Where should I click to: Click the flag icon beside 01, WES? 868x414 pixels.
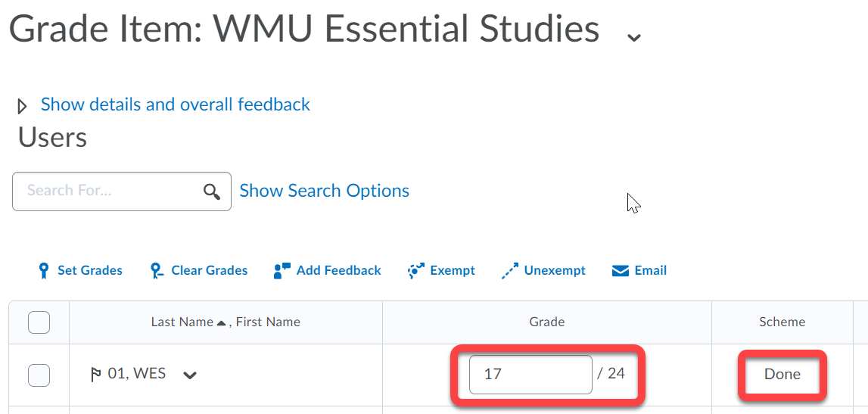[x=96, y=375]
